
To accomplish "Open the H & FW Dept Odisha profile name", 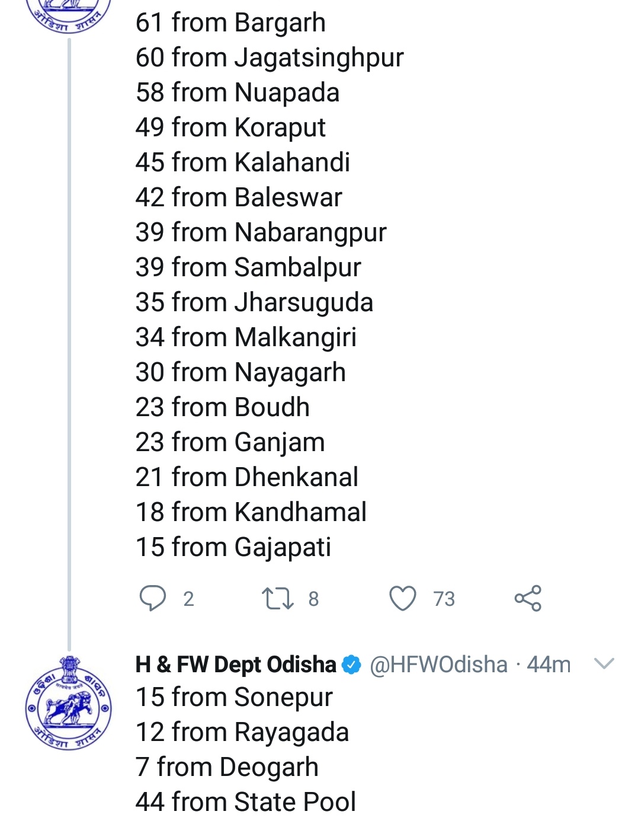I will click(x=236, y=665).
